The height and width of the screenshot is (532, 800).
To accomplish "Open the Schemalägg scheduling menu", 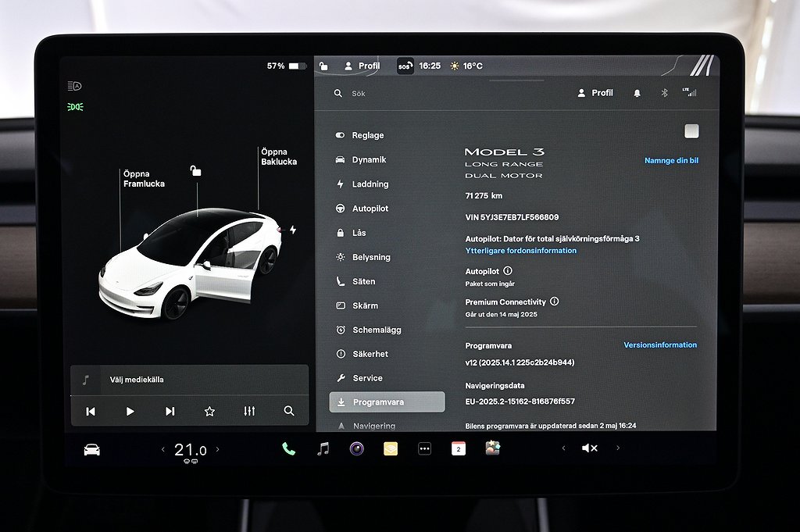I will click(369, 330).
